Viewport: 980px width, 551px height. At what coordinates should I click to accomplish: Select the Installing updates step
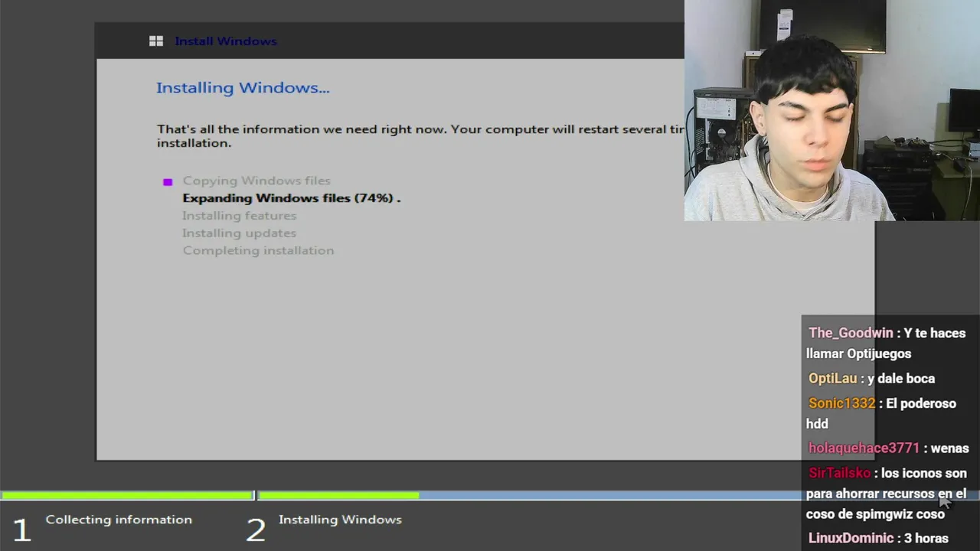[x=239, y=233]
